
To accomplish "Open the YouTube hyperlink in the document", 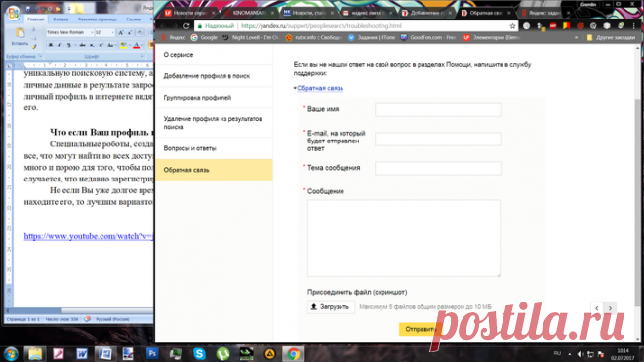I will click(89, 236).
